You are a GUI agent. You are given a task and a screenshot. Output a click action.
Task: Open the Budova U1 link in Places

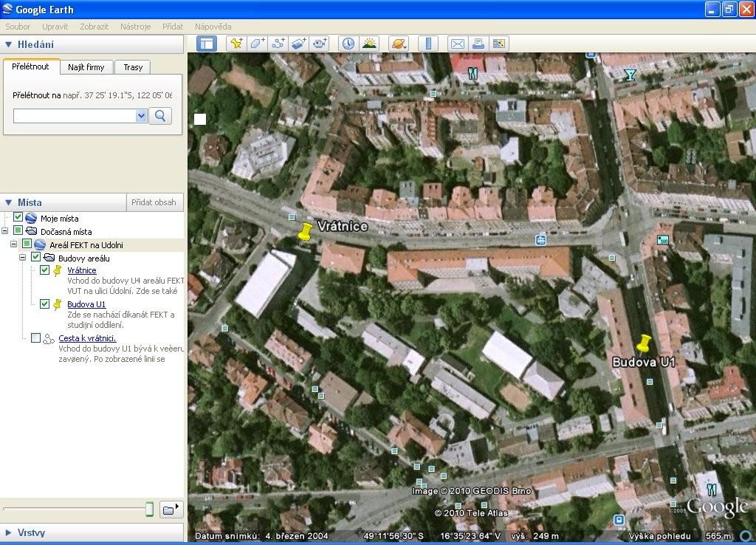(86, 304)
